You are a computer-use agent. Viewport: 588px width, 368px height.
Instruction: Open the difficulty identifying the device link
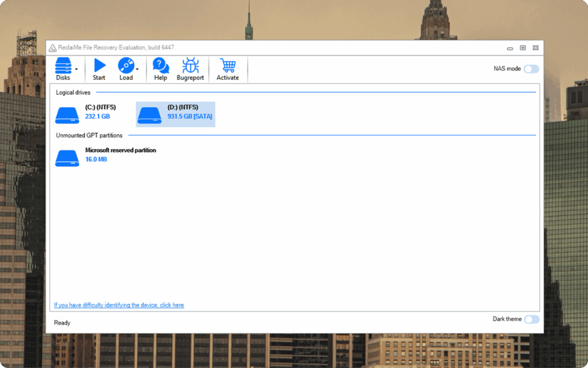tap(119, 305)
